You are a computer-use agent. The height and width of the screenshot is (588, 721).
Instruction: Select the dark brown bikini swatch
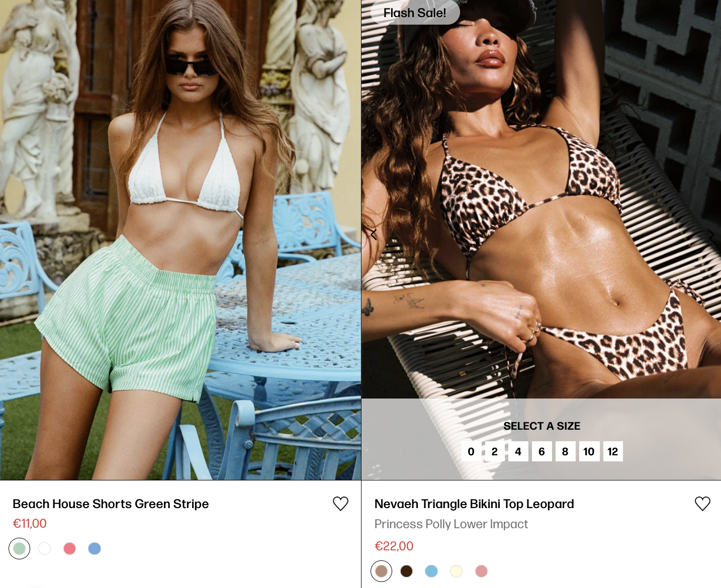[406, 571]
